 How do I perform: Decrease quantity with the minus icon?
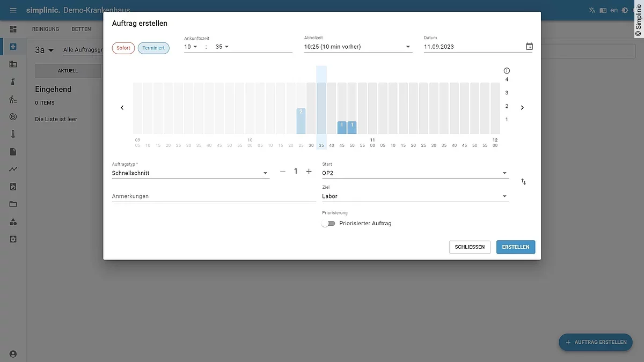coord(283,172)
